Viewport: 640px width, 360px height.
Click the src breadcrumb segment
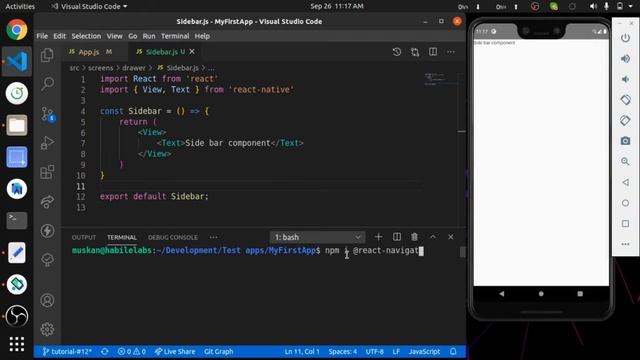point(74,68)
